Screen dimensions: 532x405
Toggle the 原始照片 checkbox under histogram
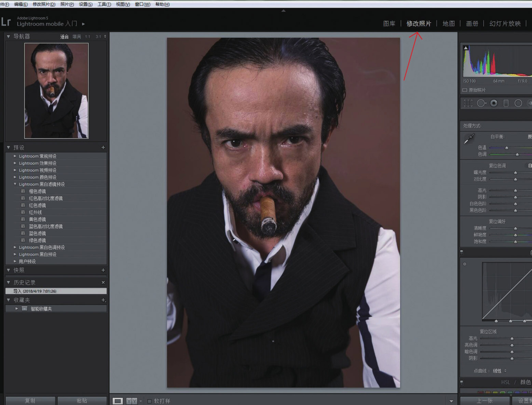(465, 90)
